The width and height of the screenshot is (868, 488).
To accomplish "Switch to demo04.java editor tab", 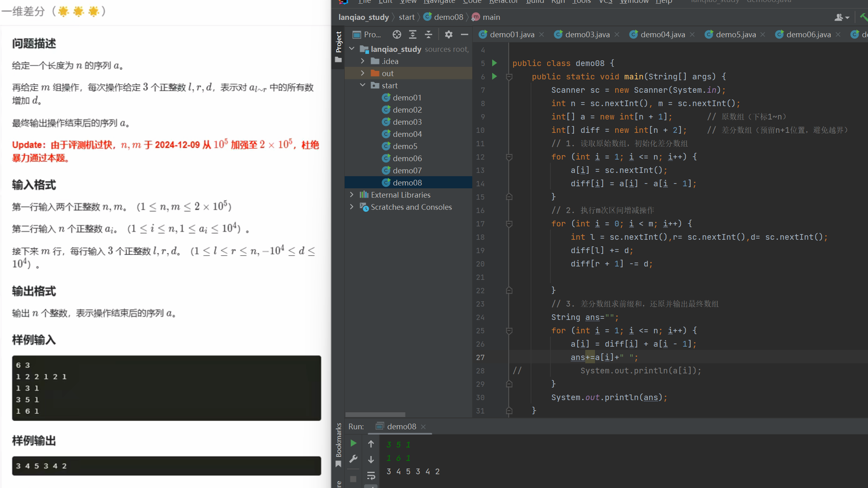I will (662, 34).
